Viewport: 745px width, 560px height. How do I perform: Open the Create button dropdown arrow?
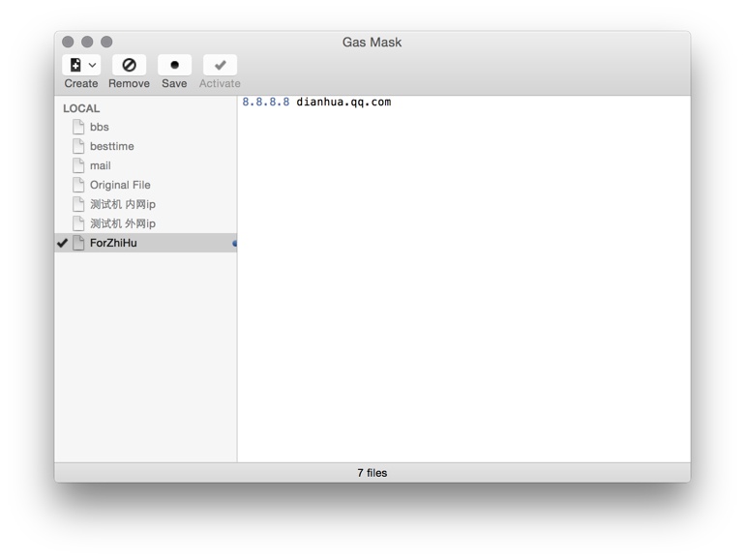coord(93,65)
